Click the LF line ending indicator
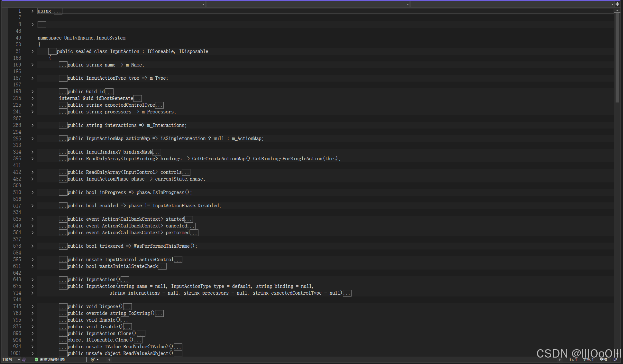 point(615,360)
